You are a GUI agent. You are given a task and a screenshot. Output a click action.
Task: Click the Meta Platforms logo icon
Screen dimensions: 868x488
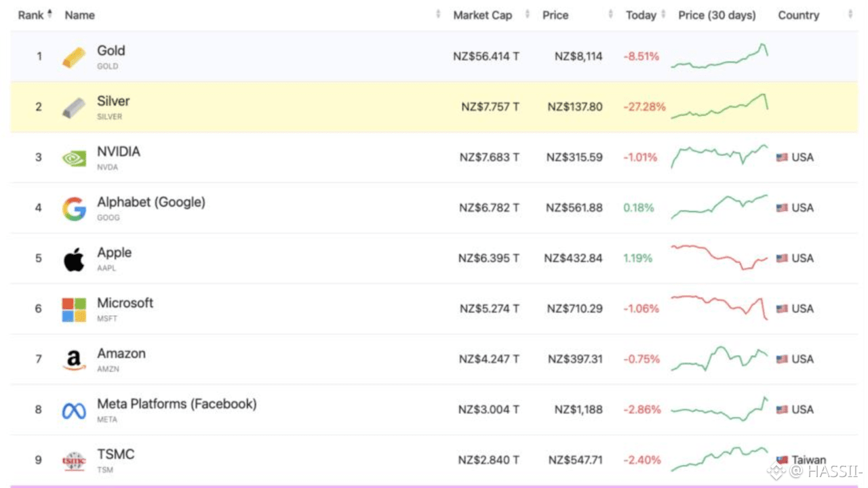tap(74, 411)
